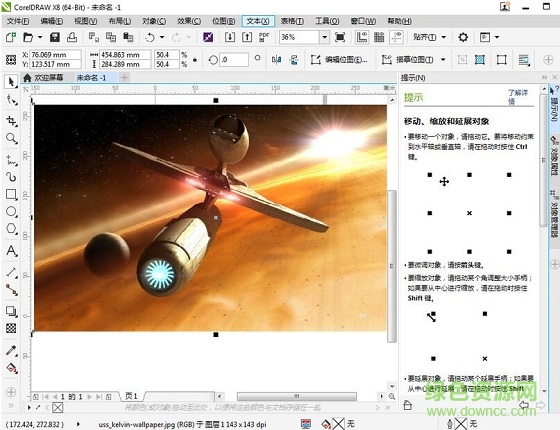The height and width of the screenshot is (430, 560).
Task: Click the Import arrow-down icon
Action: tap(230, 37)
